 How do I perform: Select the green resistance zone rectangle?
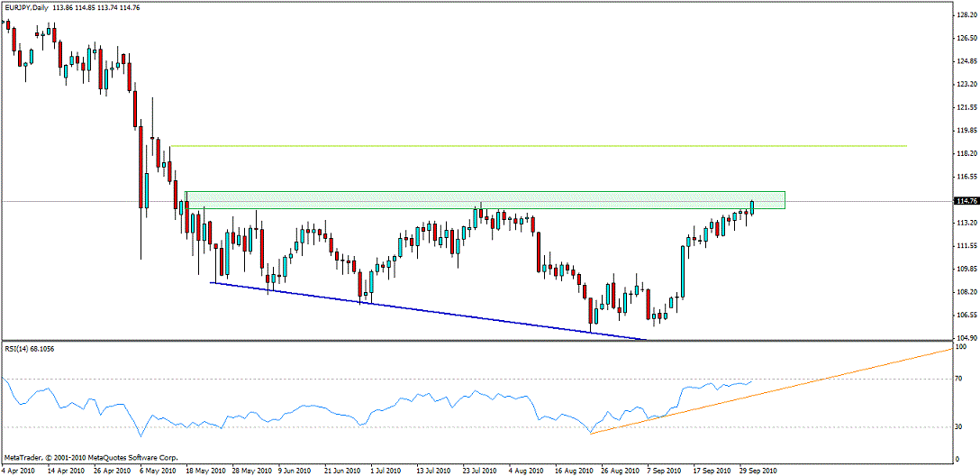(x=485, y=200)
